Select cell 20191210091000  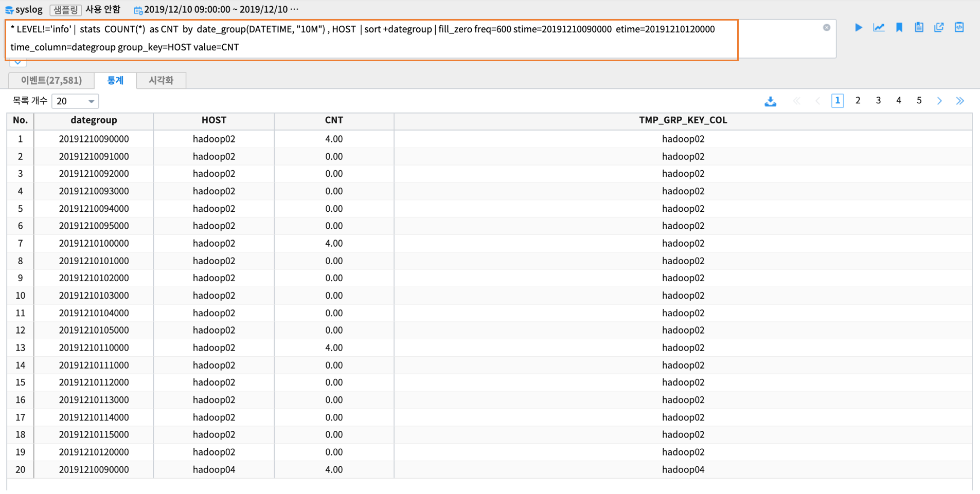pyautogui.click(x=94, y=157)
